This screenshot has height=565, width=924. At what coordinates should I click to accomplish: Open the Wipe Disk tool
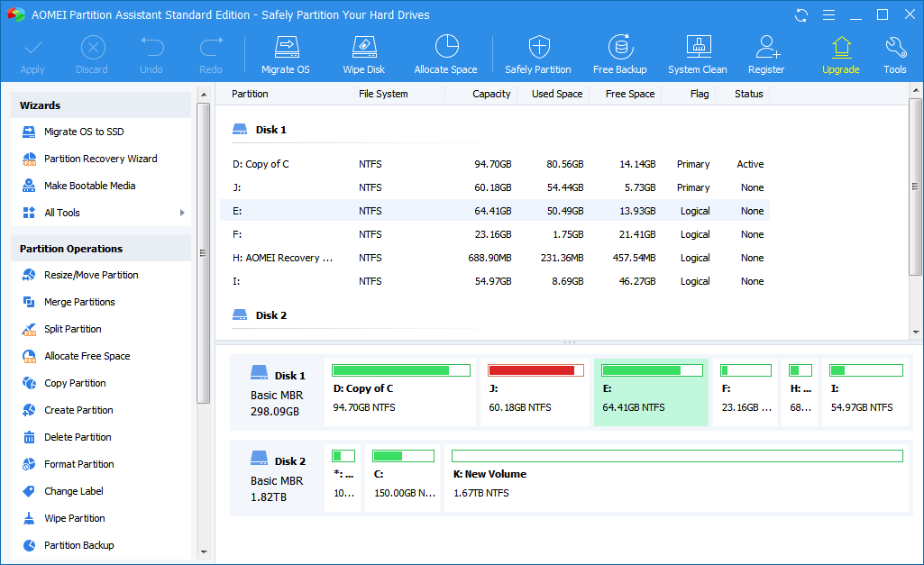tap(364, 55)
